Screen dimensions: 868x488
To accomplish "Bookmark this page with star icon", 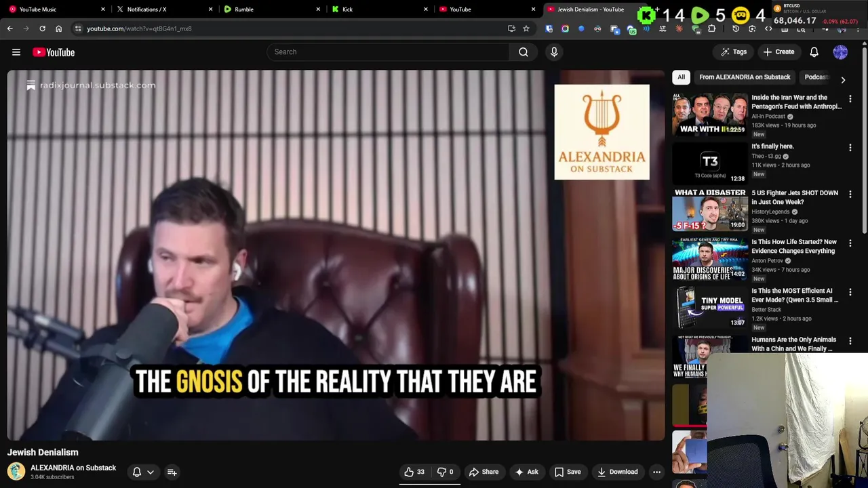I will [526, 28].
